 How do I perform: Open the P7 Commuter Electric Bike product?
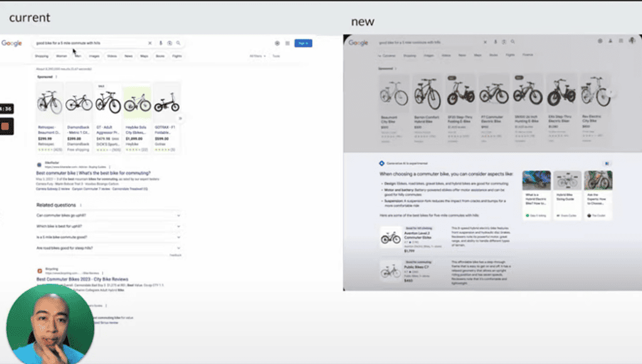(495, 108)
